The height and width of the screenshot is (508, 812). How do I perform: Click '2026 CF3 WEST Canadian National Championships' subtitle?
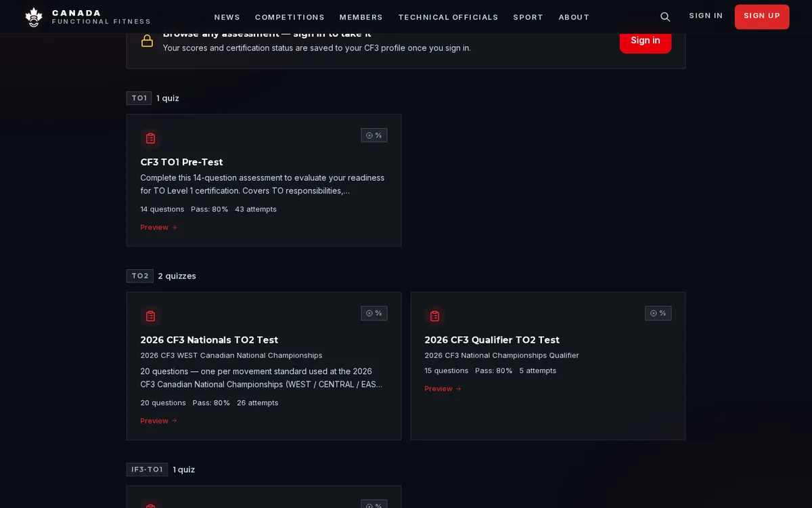click(x=231, y=356)
